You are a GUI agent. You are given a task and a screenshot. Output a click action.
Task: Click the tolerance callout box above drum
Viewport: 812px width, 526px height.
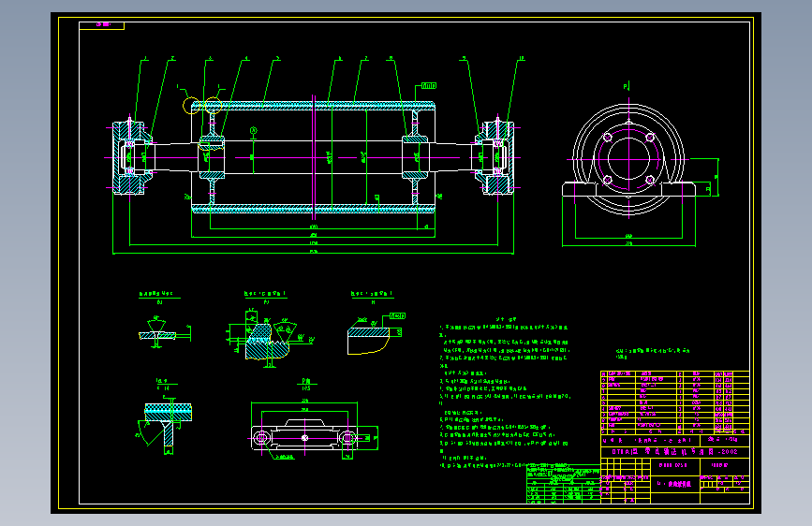click(x=428, y=86)
